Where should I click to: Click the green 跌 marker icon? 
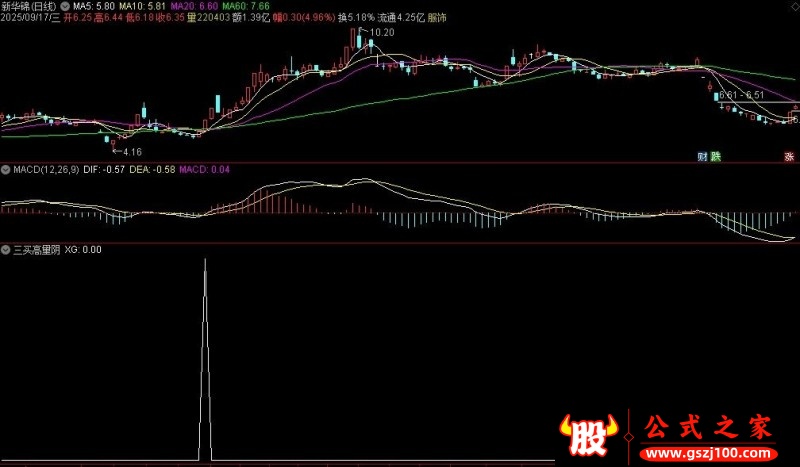715,156
